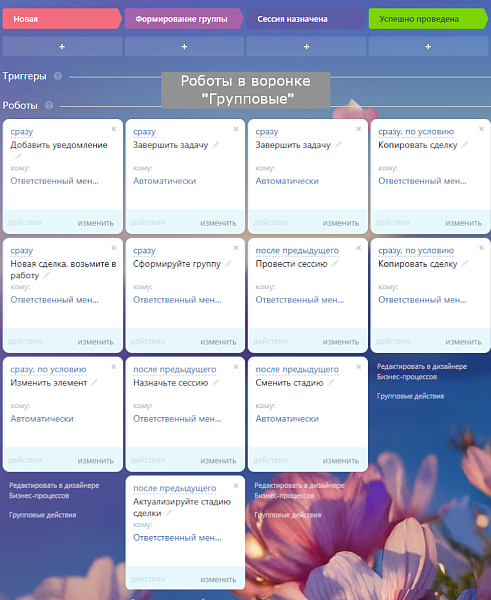
Task: Open the сразу timing dropdown on Добавить уведомление
Action: coord(22,132)
